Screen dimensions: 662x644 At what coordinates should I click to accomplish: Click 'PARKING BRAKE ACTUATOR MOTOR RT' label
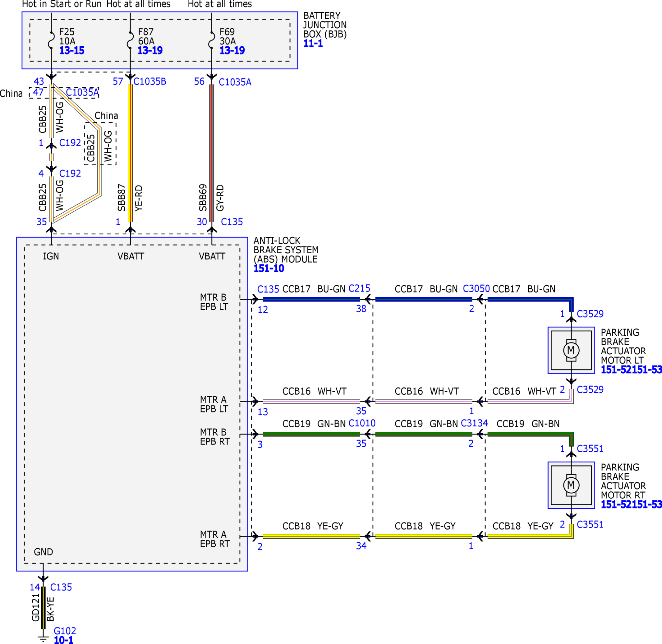click(623, 481)
